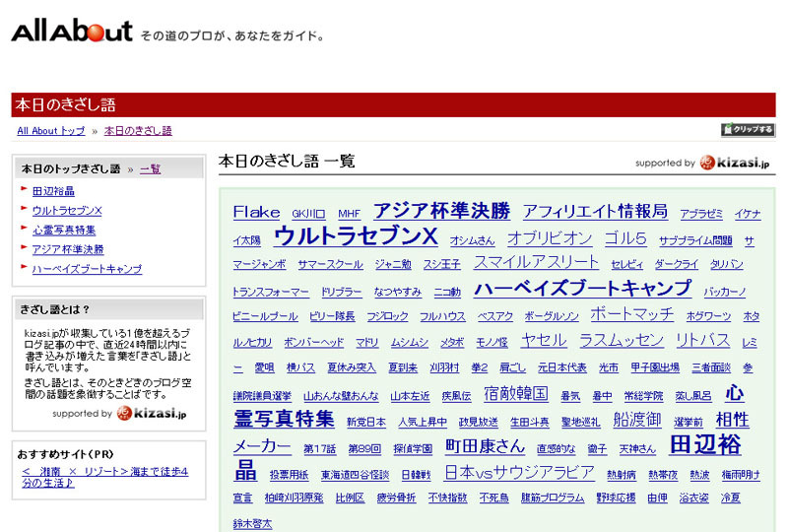Select ウルトラセブンX in the sidebar list
Viewport: 788px width, 532px height.
(x=67, y=211)
